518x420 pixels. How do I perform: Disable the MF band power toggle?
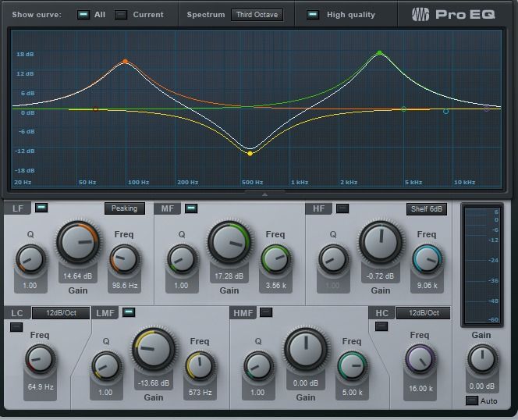[x=191, y=208]
